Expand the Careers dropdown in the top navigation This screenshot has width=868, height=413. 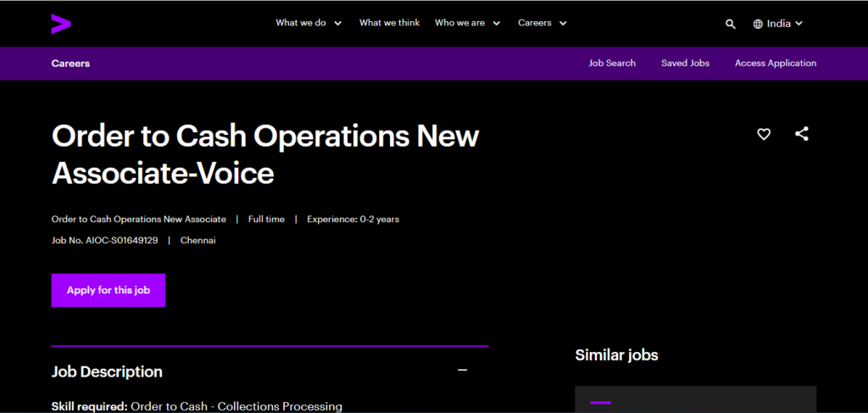click(x=542, y=23)
